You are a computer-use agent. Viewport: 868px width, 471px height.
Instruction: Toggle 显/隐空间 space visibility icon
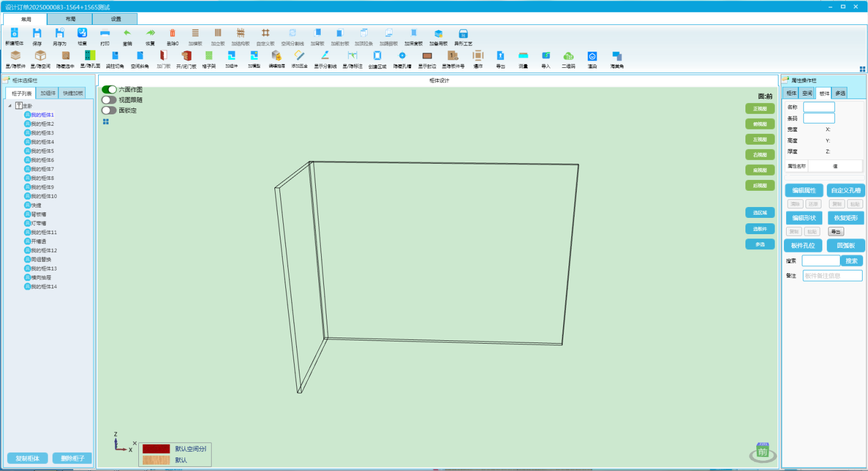[40, 56]
